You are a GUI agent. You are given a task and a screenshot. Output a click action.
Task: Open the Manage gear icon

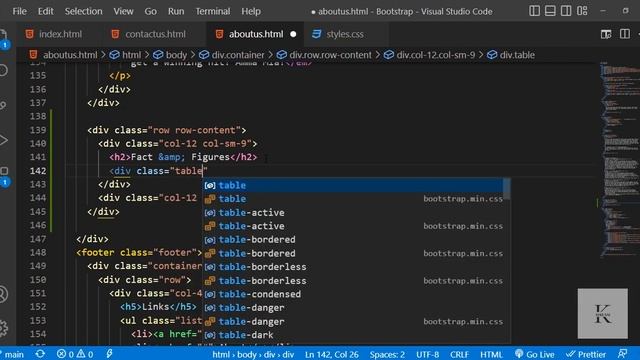pos(3,328)
